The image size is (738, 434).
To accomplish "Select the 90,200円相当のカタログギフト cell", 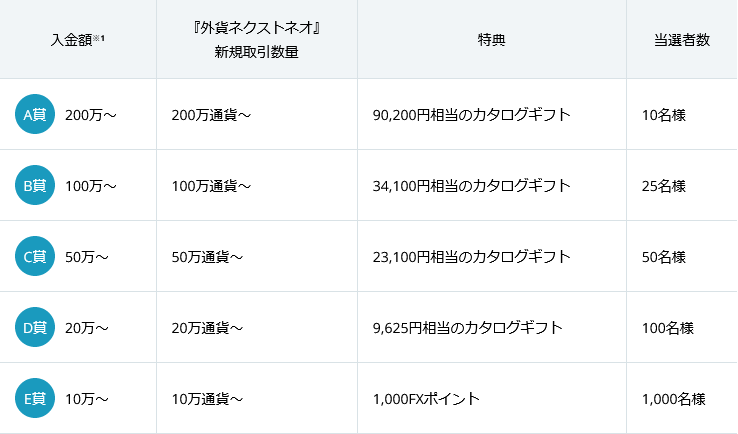I will click(471, 115).
